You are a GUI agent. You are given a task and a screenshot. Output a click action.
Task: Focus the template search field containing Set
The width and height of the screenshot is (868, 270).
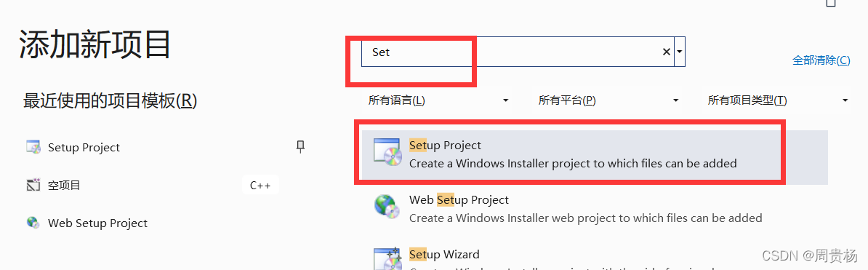pos(518,52)
